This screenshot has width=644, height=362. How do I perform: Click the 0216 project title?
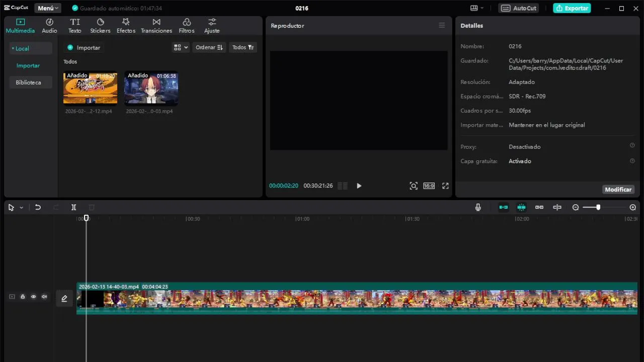302,8
